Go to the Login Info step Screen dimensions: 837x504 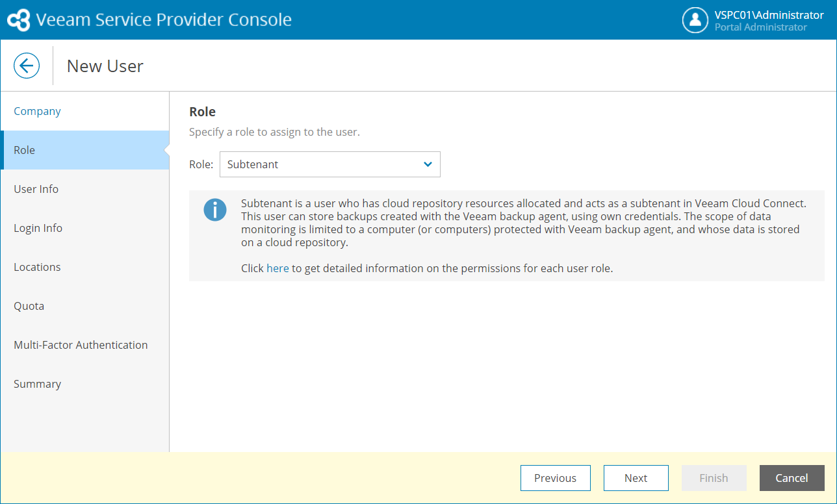coord(84,228)
